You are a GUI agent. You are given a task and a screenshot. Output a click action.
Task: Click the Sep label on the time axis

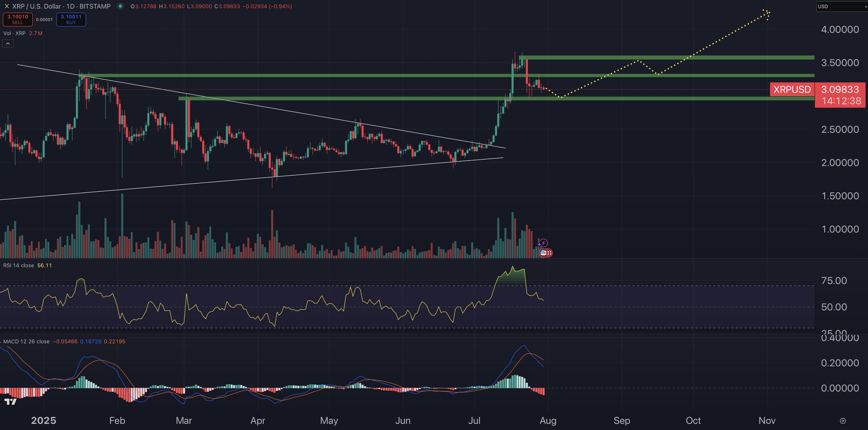coord(622,421)
